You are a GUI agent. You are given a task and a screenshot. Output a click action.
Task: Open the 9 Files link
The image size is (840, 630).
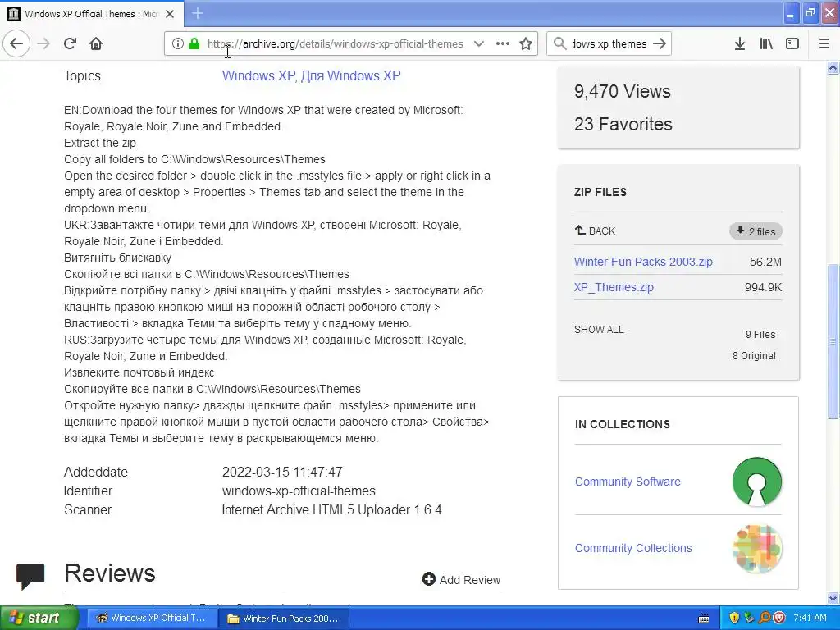[760, 335]
